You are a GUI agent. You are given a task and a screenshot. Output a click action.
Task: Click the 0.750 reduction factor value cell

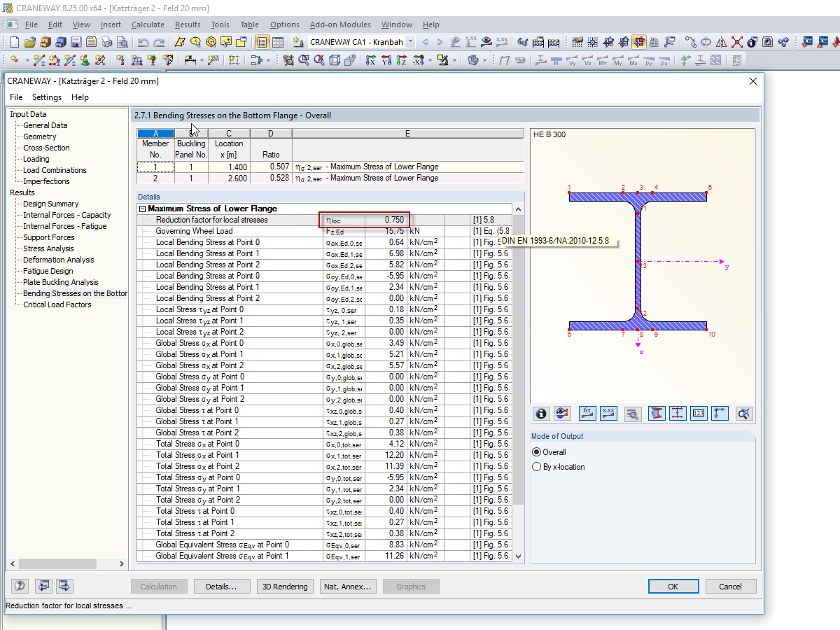point(385,220)
